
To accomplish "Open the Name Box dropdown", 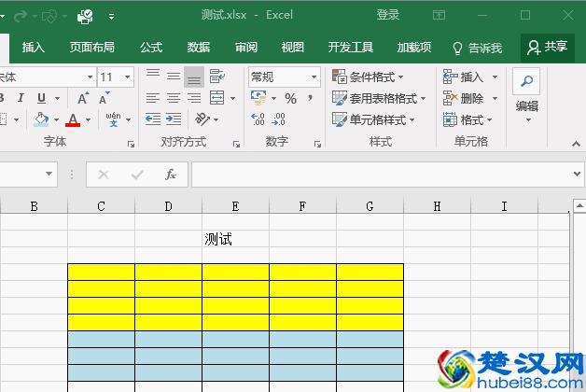I will click(49, 174).
